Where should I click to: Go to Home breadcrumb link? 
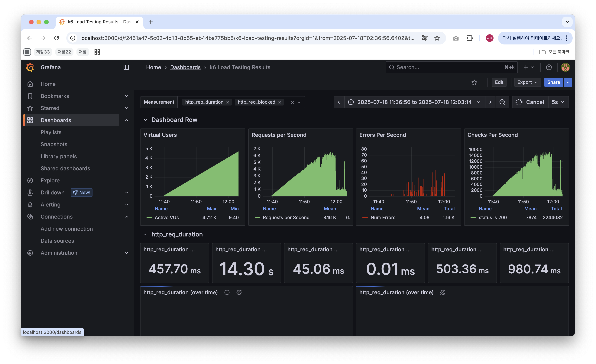[x=153, y=67]
